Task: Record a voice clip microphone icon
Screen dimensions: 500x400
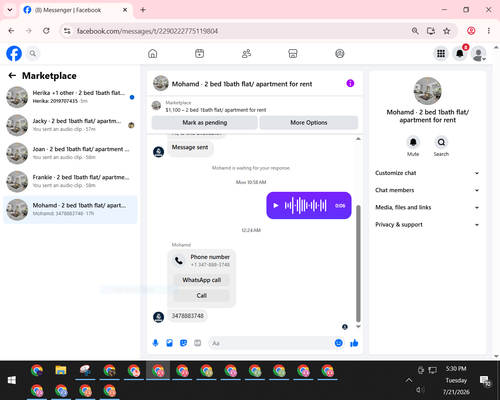Action: tap(155, 343)
